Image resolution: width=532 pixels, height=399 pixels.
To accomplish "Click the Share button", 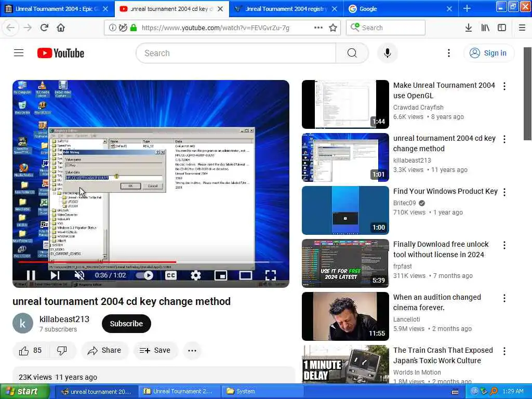I will coord(104,351).
